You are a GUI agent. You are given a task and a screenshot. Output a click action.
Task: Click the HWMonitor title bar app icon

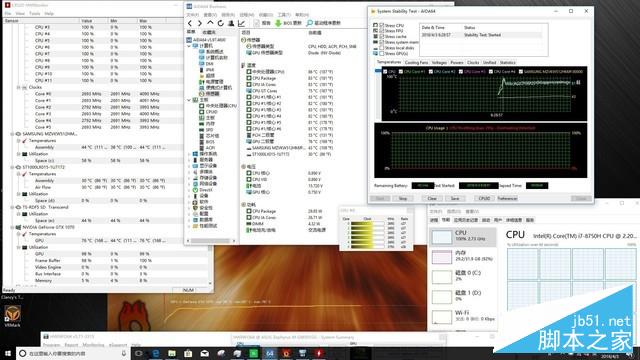(7, 5)
